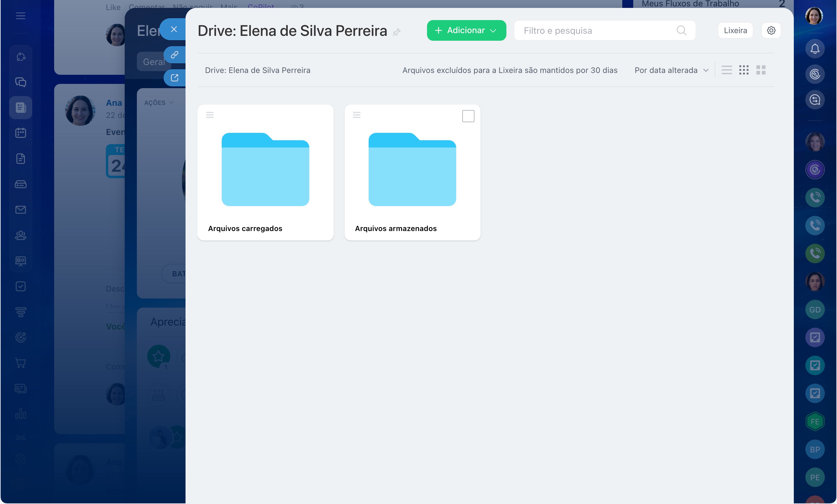
Task: Open the mail icon in left sidebar
Action: (21, 209)
